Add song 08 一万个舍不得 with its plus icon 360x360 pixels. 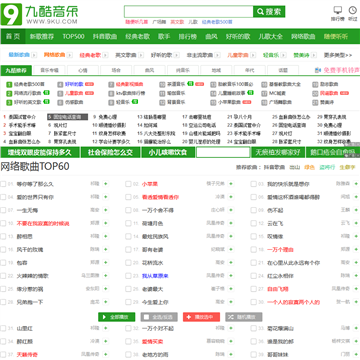231,210
